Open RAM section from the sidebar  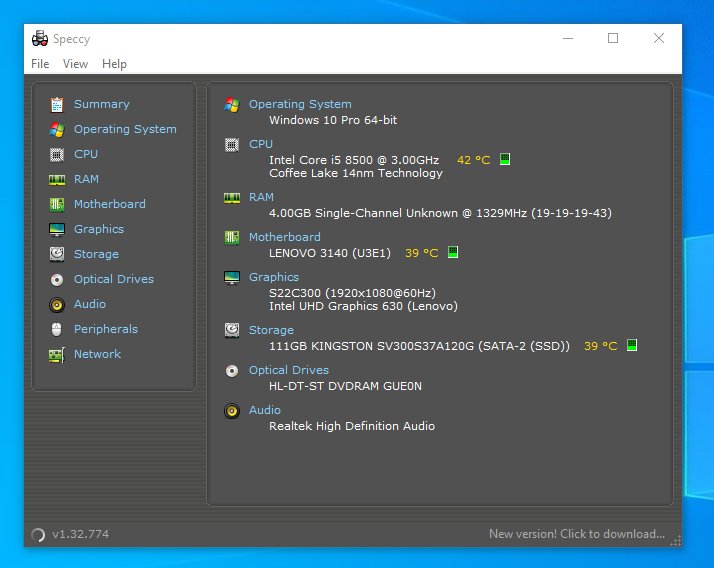(86, 179)
